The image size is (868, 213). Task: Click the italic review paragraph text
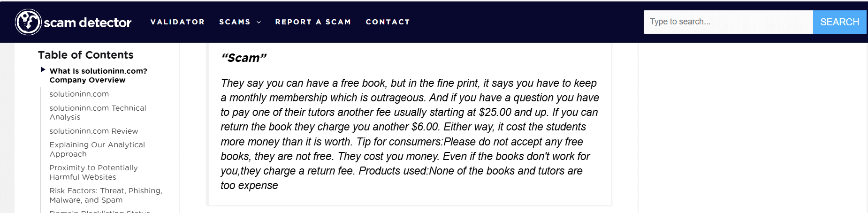click(409, 134)
